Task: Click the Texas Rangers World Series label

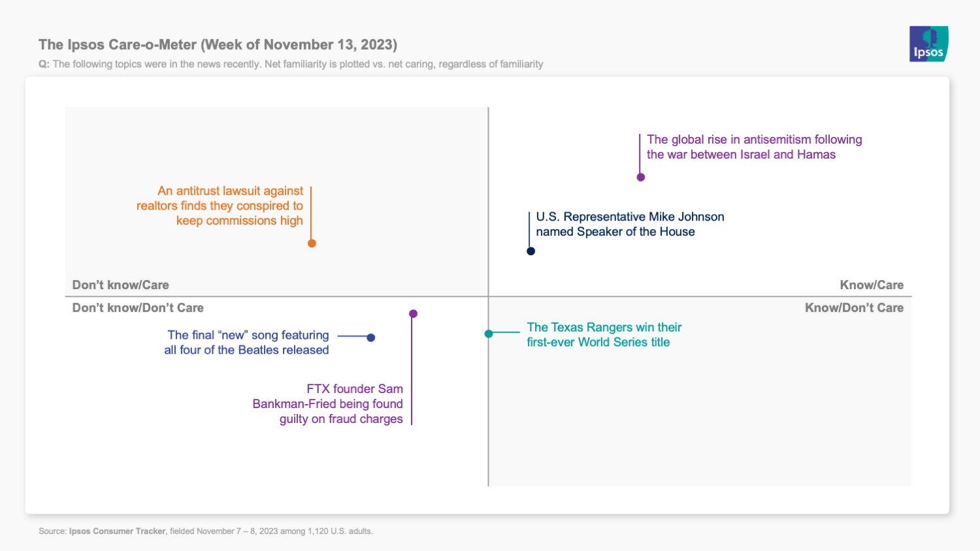Action: click(604, 335)
